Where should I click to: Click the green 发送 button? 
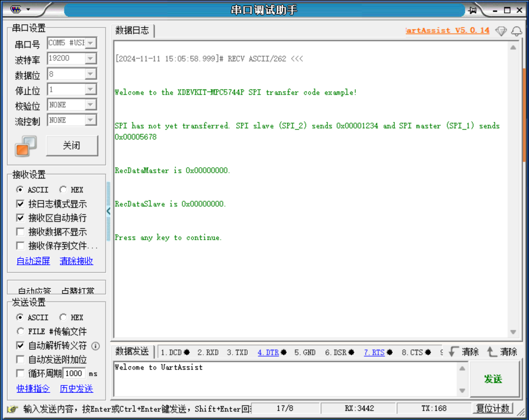tap(494, 379)
